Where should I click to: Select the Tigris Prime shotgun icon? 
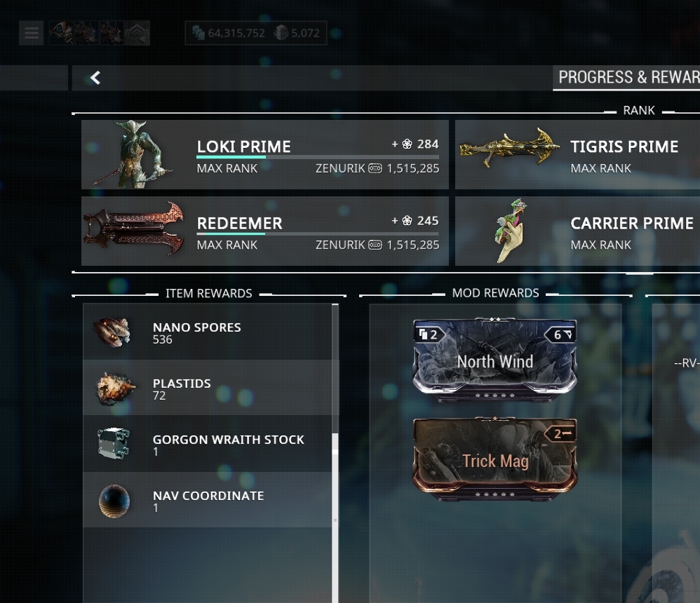tap(509, 147)
